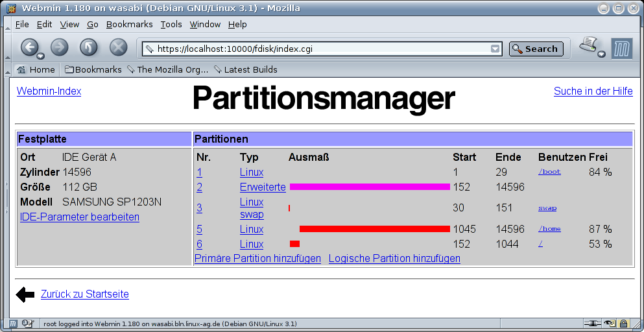This screenshot has width=644, height=332.
Task: Click The Mozilla Org... bookmark
Action: (168, 70)
